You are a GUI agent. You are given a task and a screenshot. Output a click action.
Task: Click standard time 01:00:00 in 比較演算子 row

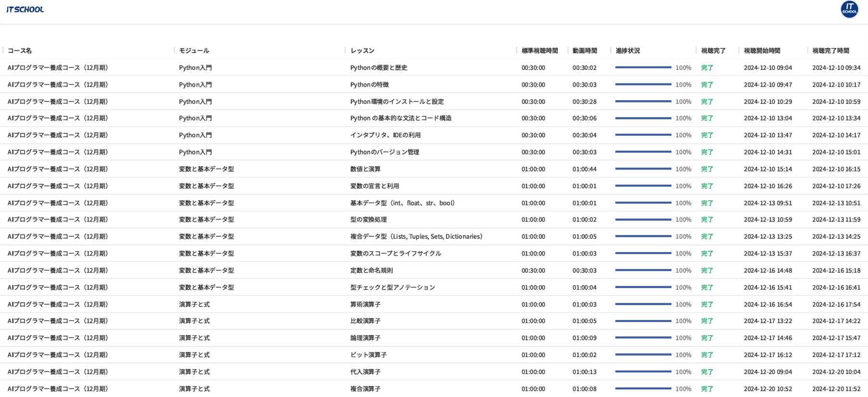click(x=533, y=321)
